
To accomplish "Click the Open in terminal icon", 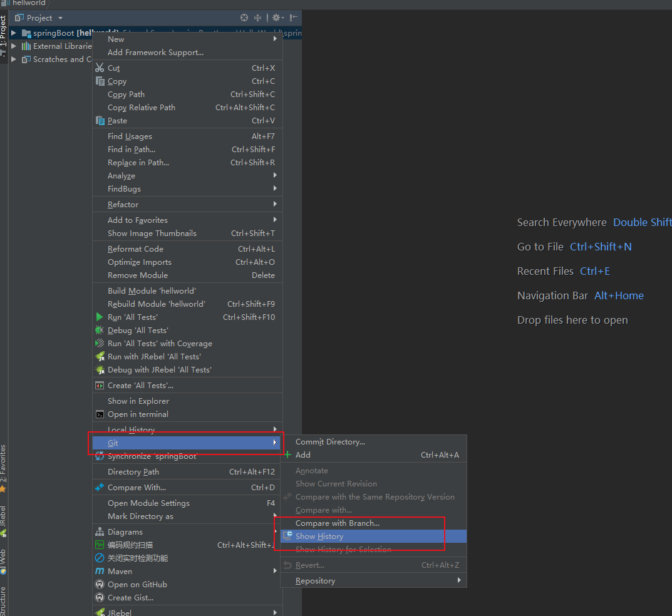I will pyautogui.click(x=100, y=414).
